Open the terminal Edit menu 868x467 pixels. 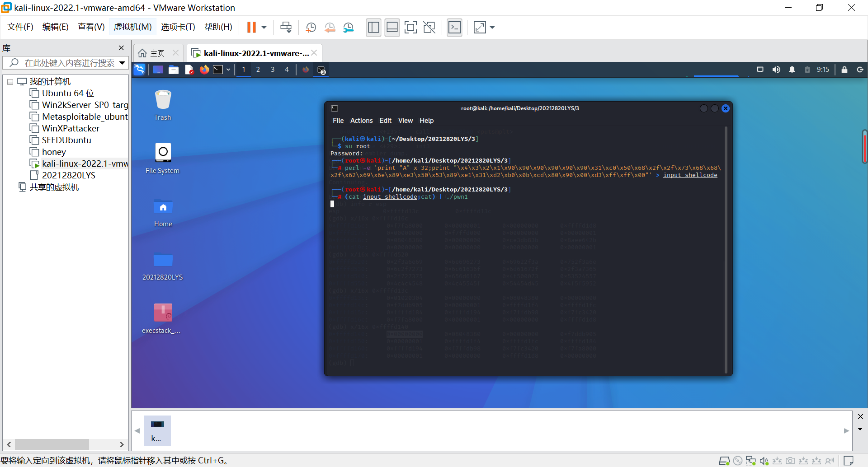click(386, 121)
